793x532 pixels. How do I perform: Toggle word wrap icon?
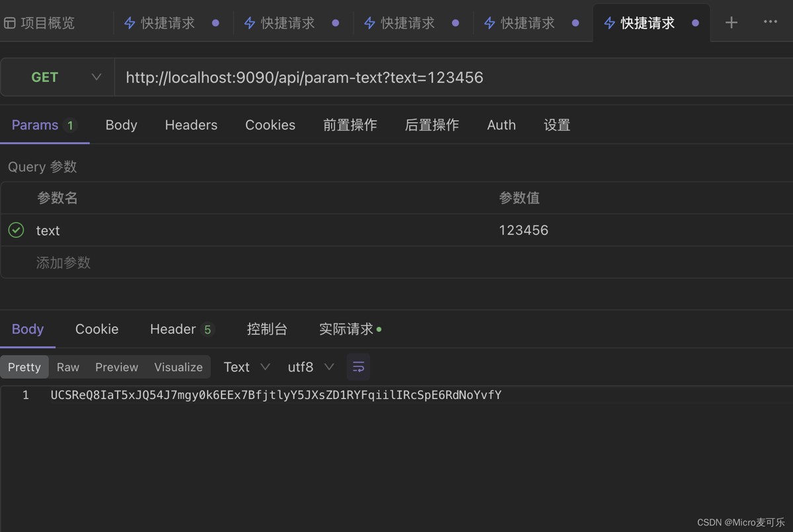pyautogui.click(x=358, y=367)
